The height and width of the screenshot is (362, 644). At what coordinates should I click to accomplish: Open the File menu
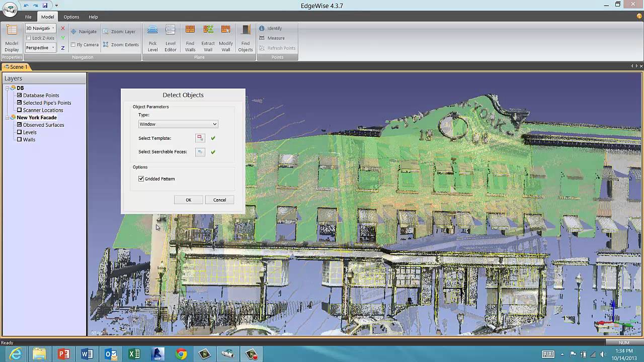[28, 17]
